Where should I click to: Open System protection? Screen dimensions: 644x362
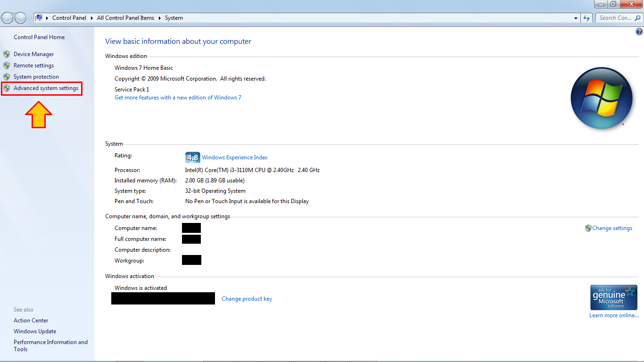coord(36,77)
